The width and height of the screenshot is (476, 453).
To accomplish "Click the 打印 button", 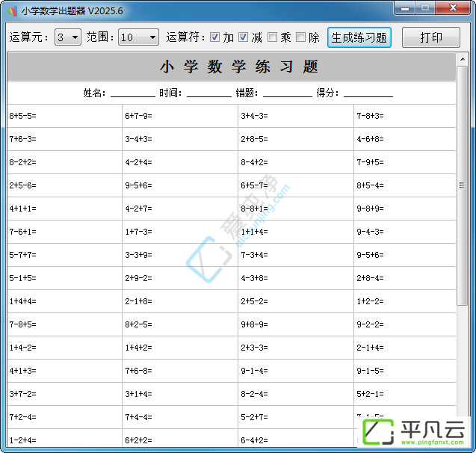I will 431,37.
